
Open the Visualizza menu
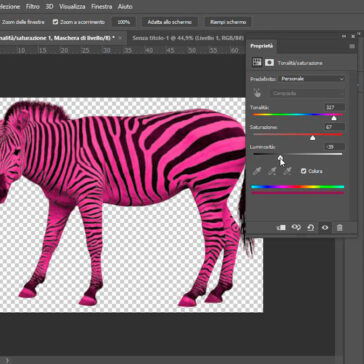click(x=72, y=6)
